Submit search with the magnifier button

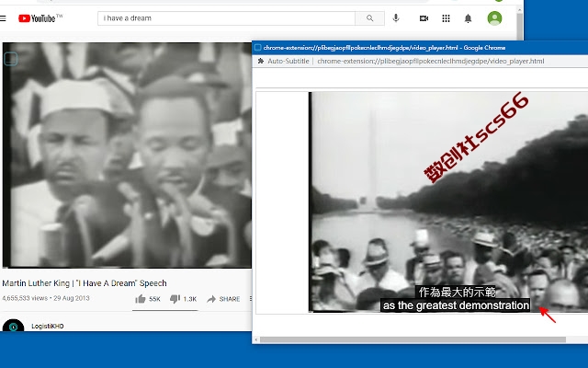click(x=369, y=18)
